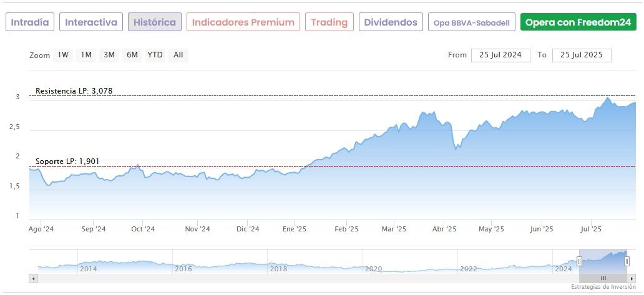
Task: Open the Opa BBVA-Sabadell link
Action: point(472,22)
